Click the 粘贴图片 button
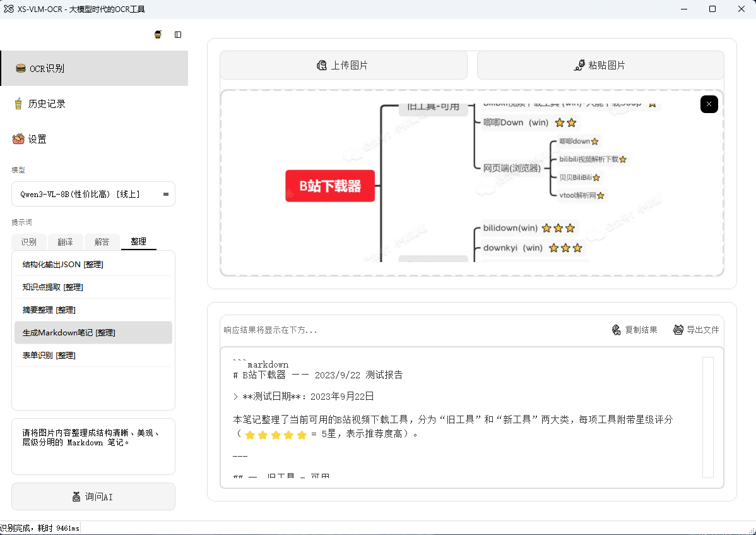Screen dimensions: 756x535 coord(600,65)
